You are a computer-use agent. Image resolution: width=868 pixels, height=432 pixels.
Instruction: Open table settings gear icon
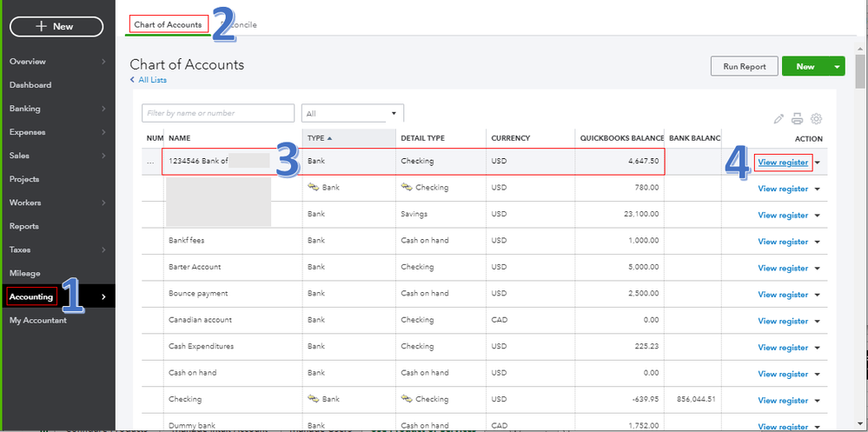816,119
